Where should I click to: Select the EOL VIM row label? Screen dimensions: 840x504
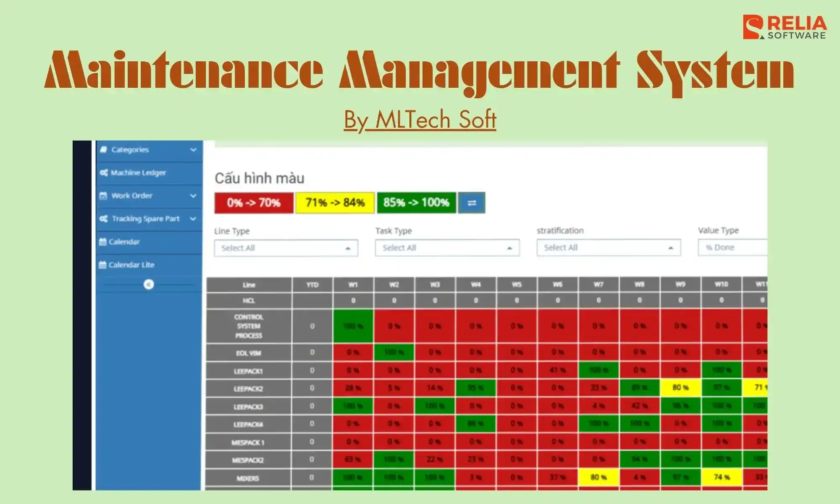pos(249,353)
